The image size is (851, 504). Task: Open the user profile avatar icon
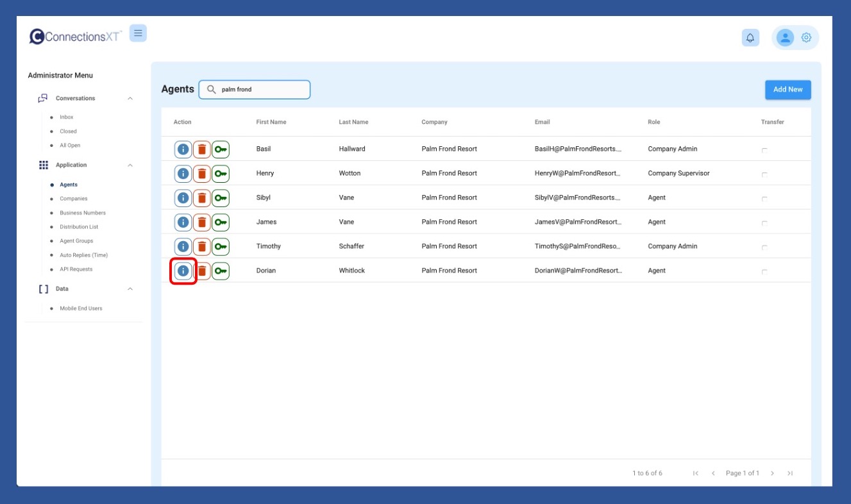pyautogui.click(x=785, y=38)
